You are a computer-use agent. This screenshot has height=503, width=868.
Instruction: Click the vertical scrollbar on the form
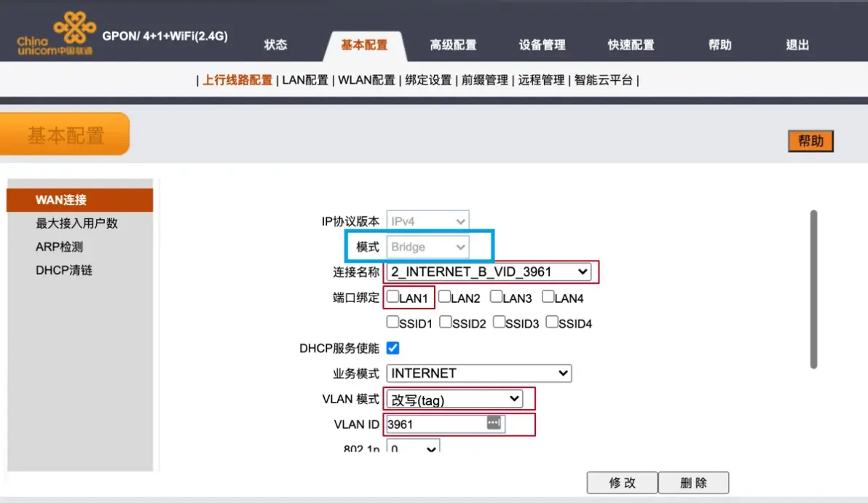pos(813,290)
